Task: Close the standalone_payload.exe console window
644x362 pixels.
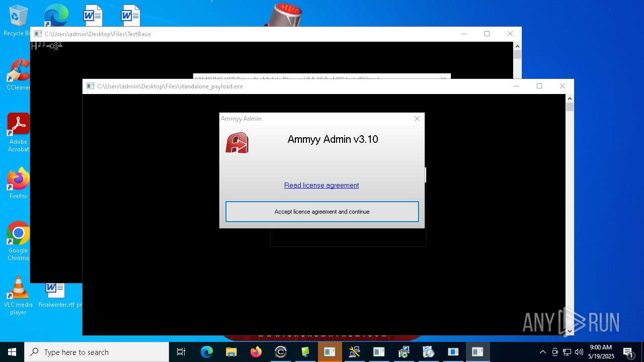Action: [562, 86]
